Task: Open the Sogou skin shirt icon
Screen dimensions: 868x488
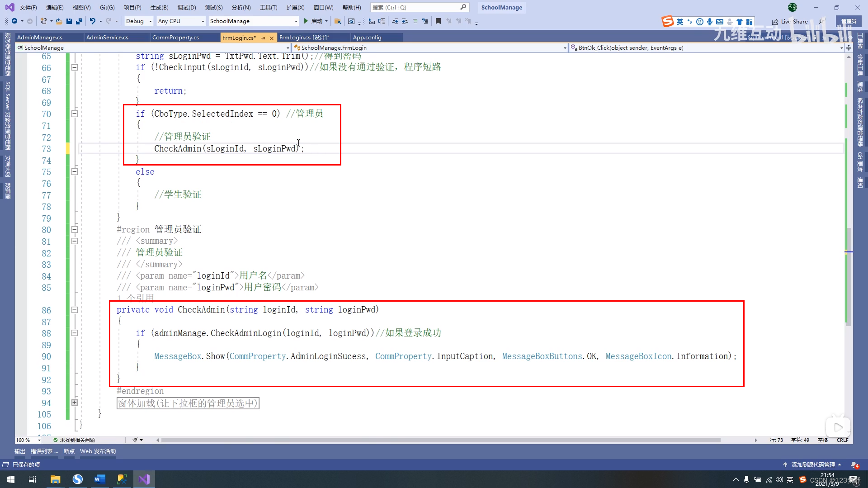Action: 740,22
